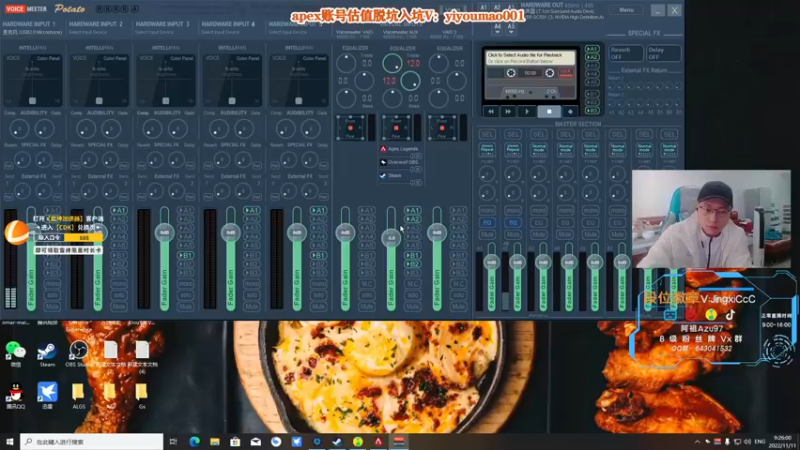Open Mail from the taskbar

click(x=256, y=441)
